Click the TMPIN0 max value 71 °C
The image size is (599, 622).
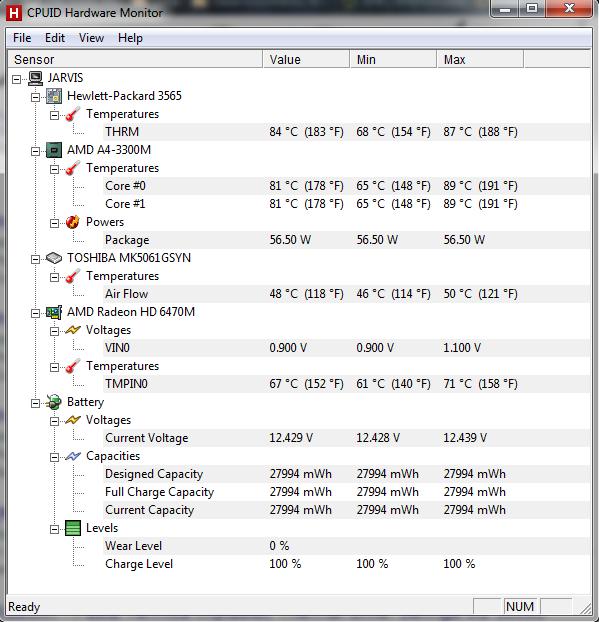[480, 384]
